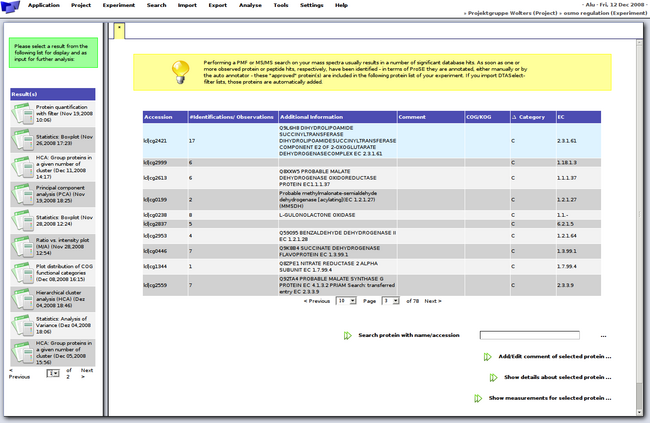Open the Experiment menu
650x423 pixels.
click(x=119, y=5)
